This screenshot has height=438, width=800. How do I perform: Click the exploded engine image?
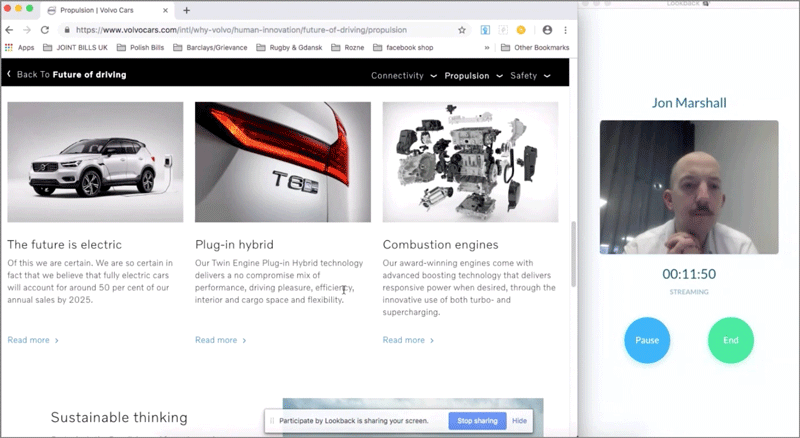click(470, 162)
